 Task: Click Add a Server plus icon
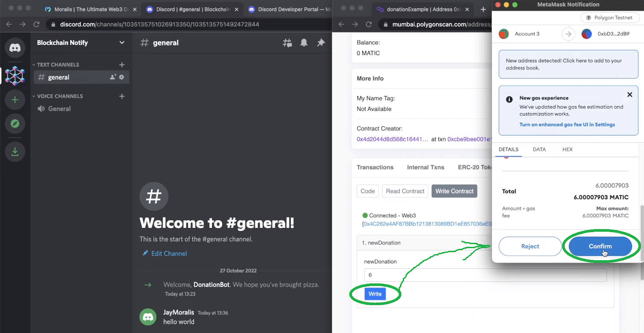[x=15, y=100]
